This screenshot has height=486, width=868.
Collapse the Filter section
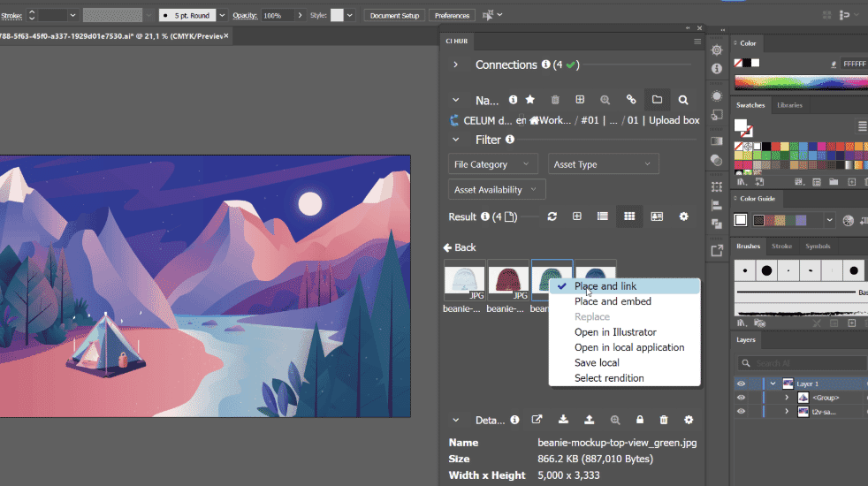point(455,140)
